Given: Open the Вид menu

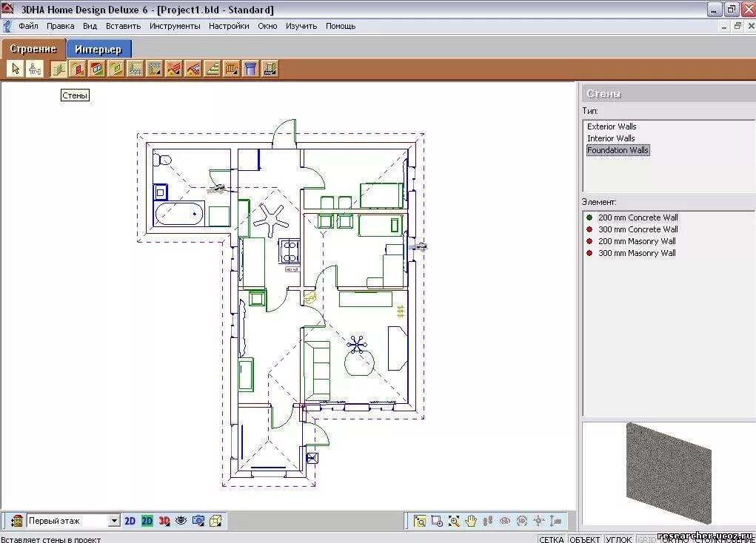Looking at the screenshot, I should pos(90,26).
